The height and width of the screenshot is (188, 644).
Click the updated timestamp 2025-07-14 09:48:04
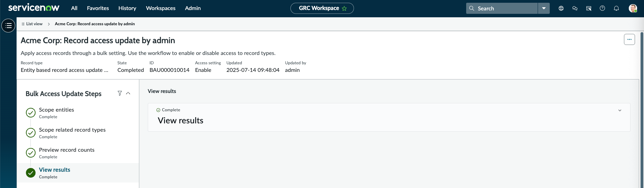click(253, 70)
